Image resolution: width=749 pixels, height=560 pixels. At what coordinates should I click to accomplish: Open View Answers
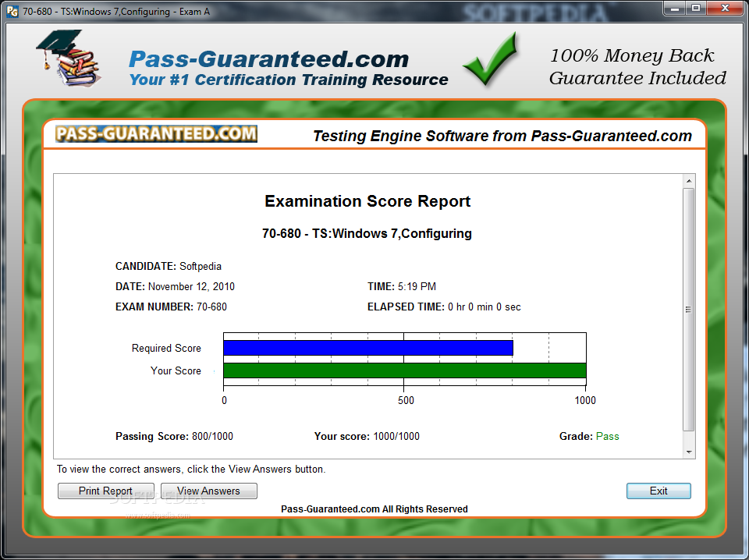click(209, 491)
